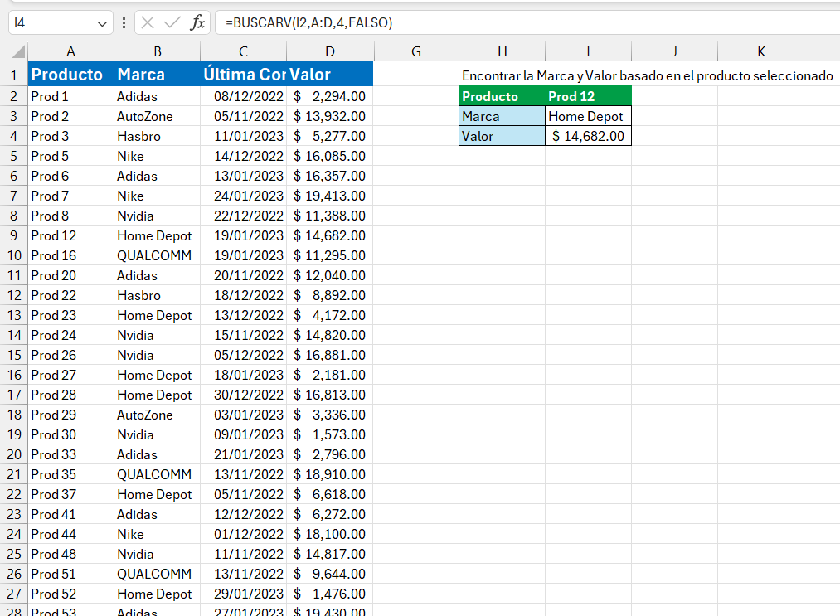Confirm entry with the Enter checkmark icon
840x616 pixels.
point(172,23)
